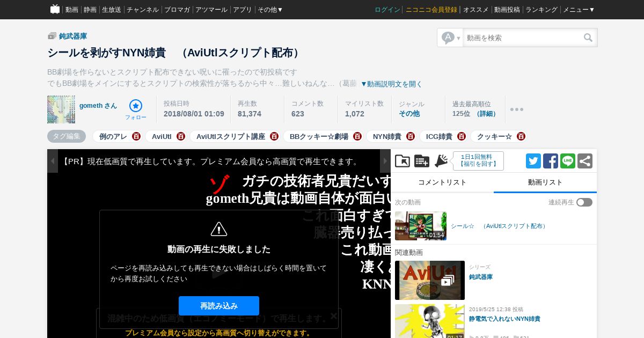Click the Niconico TV logo icon
The height and width of the screenshot is (338, 644).
[x=55, y=9]
